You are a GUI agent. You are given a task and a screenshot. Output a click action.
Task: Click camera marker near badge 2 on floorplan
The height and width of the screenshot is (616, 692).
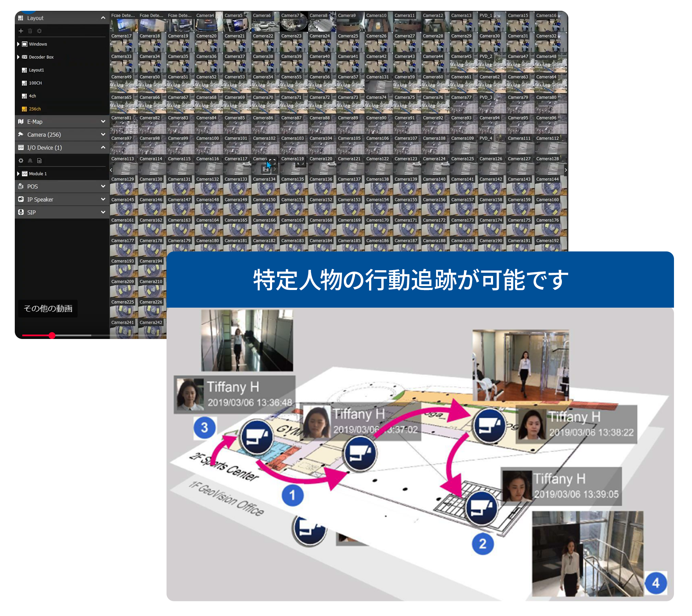(482, 508)
